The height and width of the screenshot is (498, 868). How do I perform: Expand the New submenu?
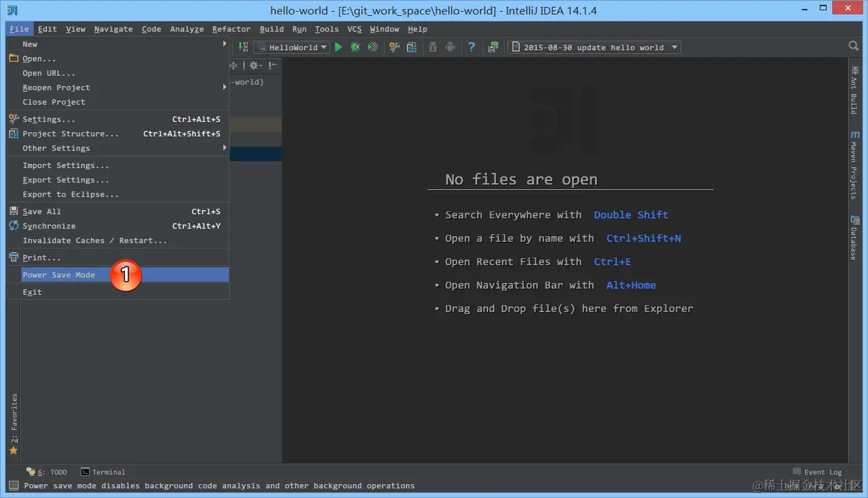(x=29, y=43)
